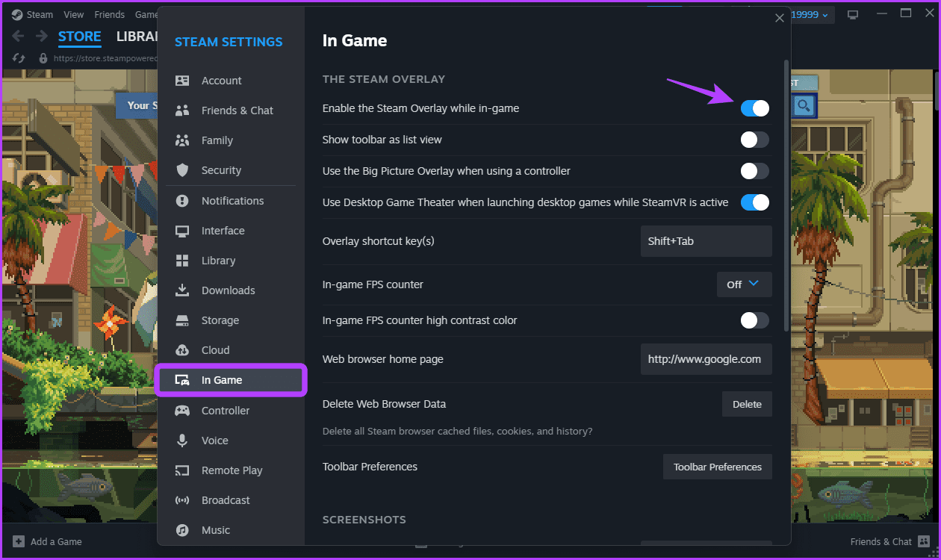Close the Steam Settings dialog

[x=780, y=18]
